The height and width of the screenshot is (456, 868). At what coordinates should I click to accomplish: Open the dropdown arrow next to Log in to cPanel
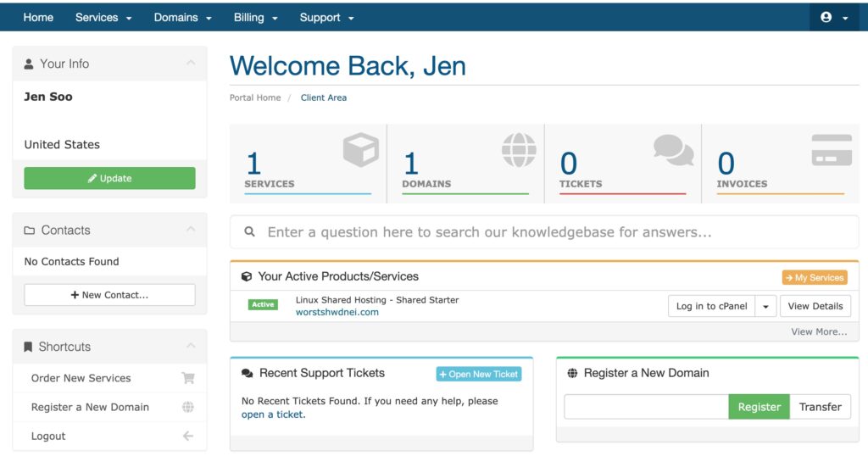click(765, 306)
